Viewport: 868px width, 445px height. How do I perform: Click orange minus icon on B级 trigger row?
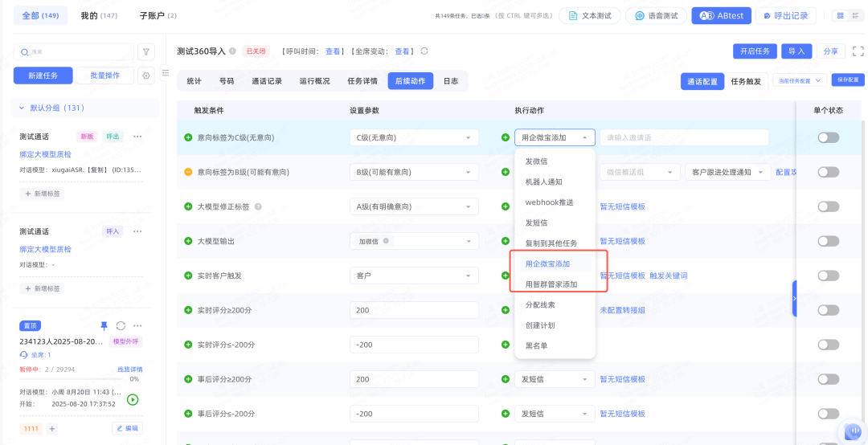pos(188,172)
